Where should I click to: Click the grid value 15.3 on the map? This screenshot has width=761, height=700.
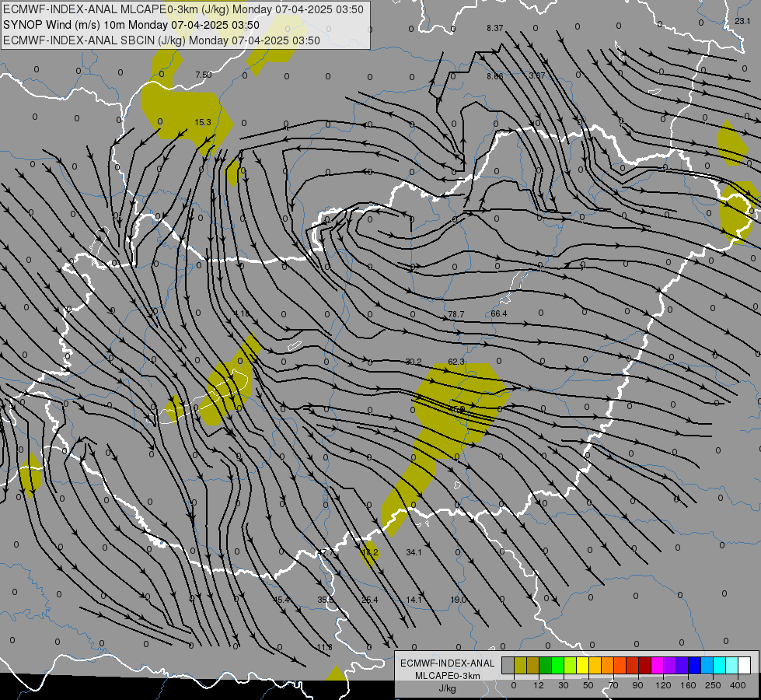[x=203, y=122]
